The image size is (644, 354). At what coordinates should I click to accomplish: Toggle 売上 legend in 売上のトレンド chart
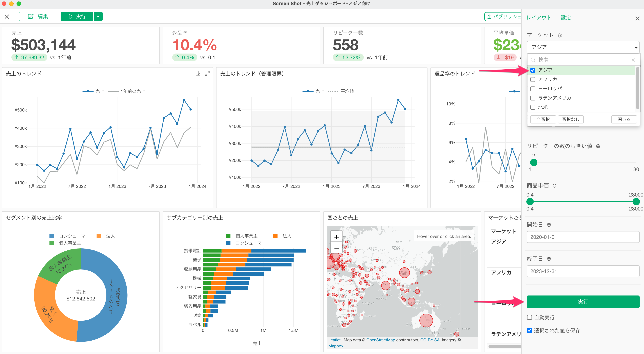[x=93, y=91]
